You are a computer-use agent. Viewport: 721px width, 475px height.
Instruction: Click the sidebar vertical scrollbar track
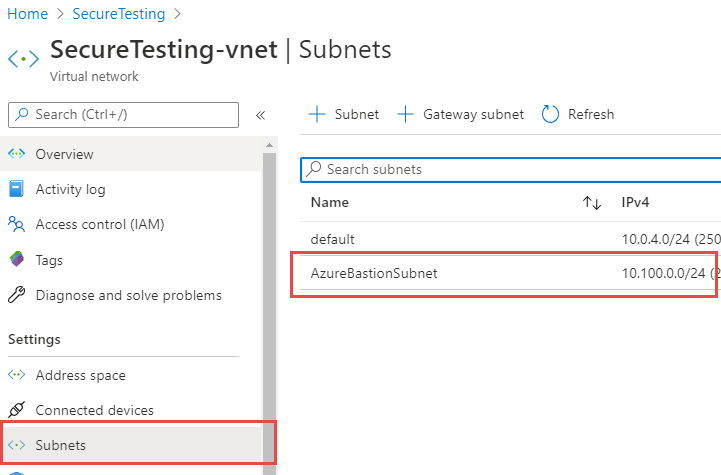point(269,313)
